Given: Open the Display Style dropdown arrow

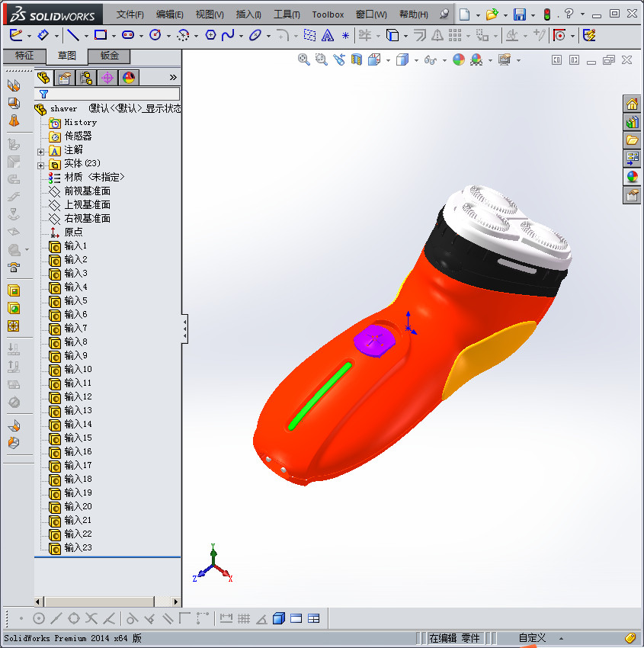Looking at the screenshot, I should 416,61.
